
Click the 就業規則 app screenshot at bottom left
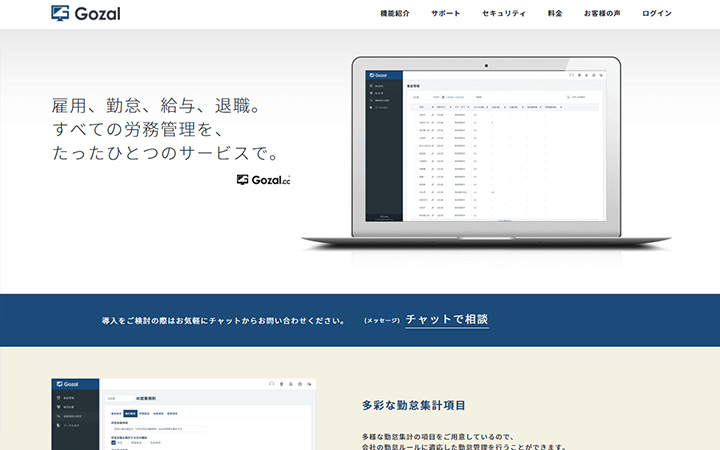point(184,414)
